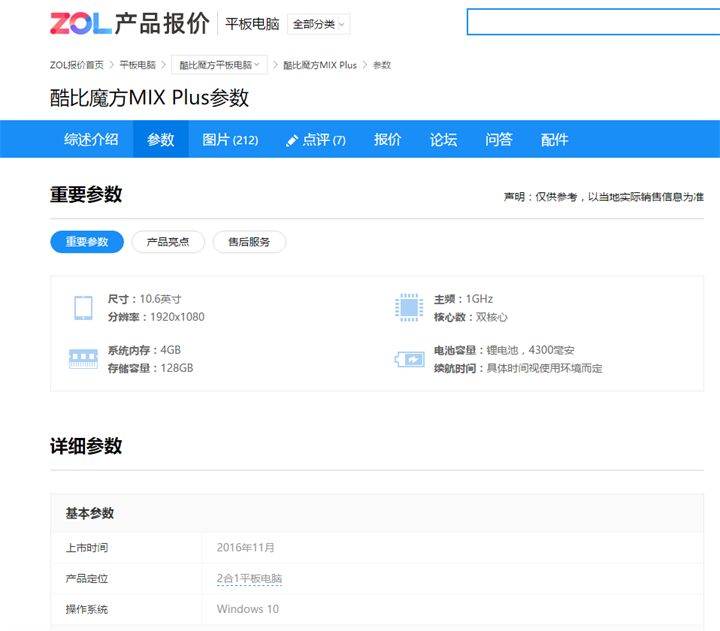
Task: Select the 产品亮点 pill button
Action: [x=168, y=242]
